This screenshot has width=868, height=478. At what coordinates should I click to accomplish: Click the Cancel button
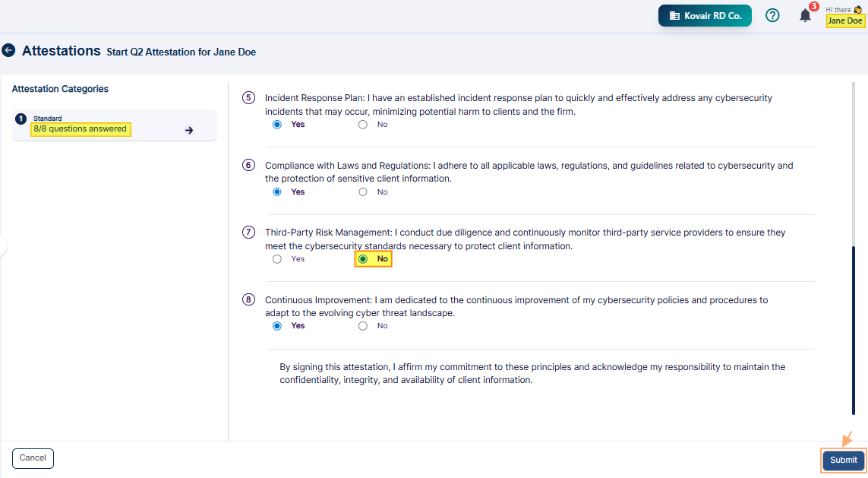(x=33, y=458)
